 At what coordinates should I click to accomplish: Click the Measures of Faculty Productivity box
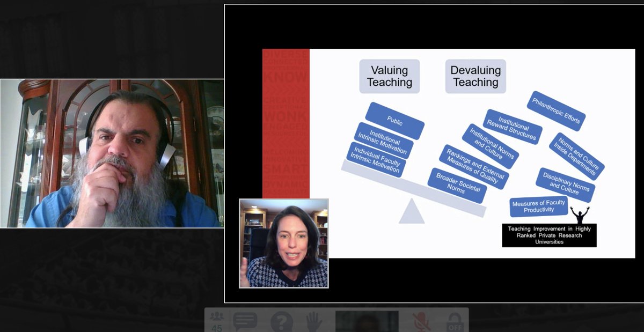(539, 206)
